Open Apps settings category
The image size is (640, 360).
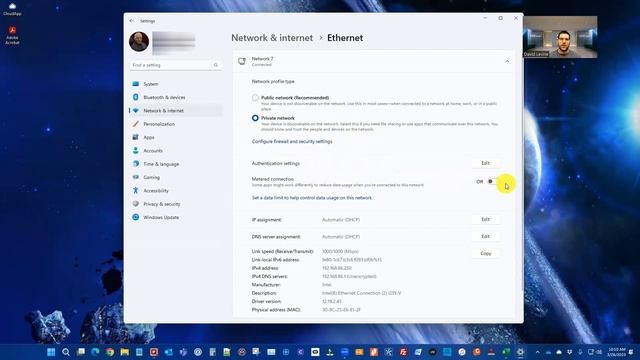tap(176, 137)
